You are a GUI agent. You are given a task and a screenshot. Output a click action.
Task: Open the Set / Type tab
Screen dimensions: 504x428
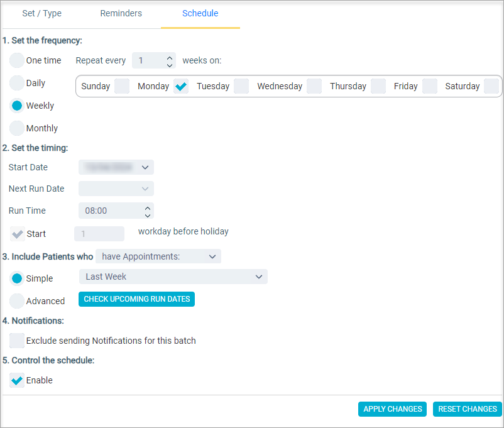[x=41, y=13]
